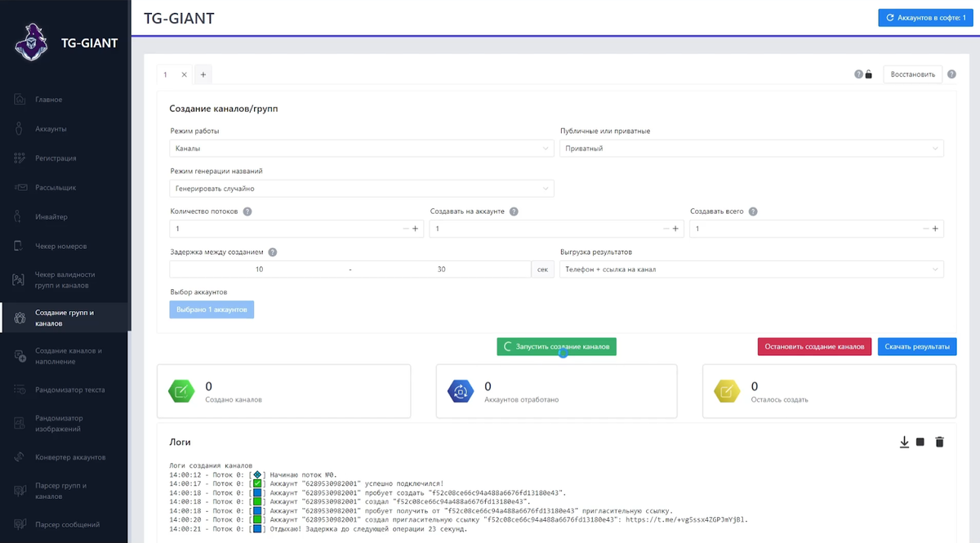Screen dimensions: 980x543
Task: Open Парсер сообщений in sidebar
Action: coord(65,525)
